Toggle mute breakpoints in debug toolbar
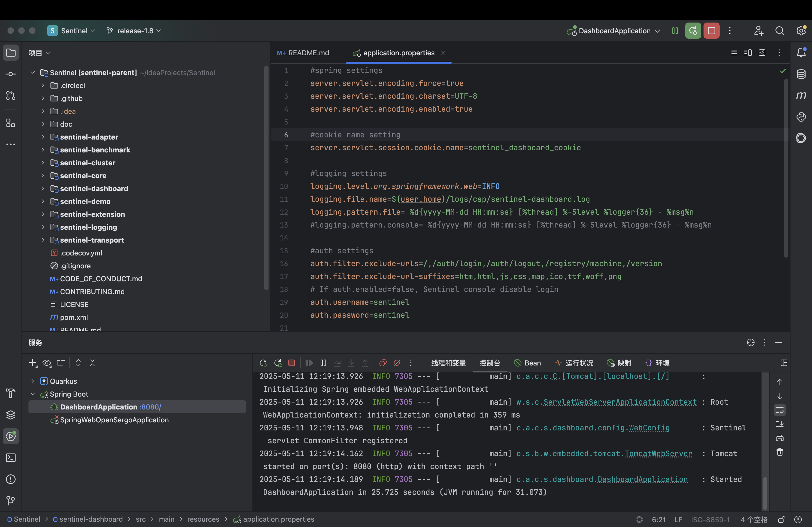This screenshot has height=527, width=812. pyautogui.click(x=397, y=363)
